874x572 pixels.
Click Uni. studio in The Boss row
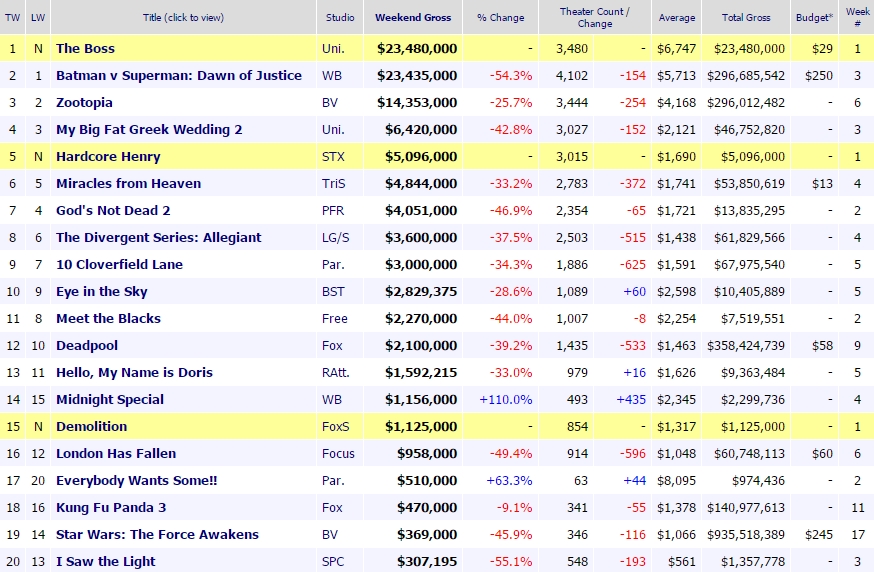click(333, 49)
